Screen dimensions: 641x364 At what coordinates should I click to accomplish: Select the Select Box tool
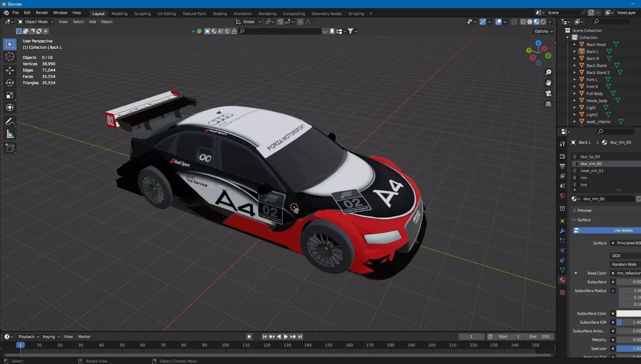click(10, 44)
